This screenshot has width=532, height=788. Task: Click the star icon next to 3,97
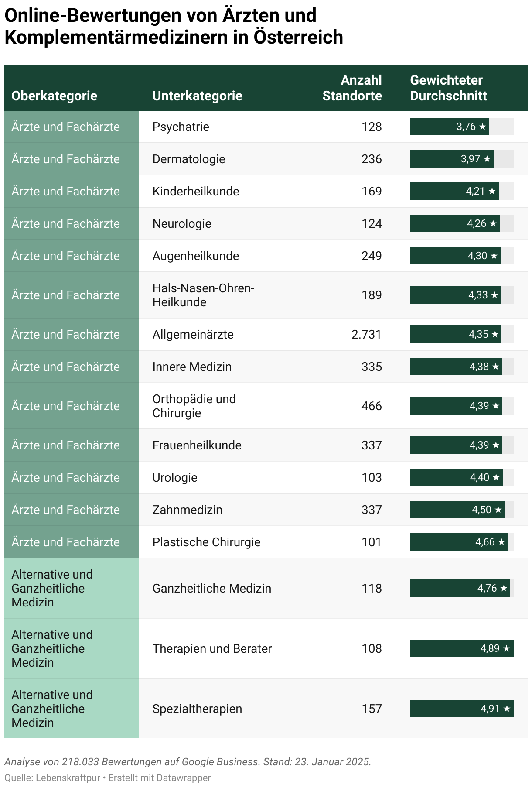pos(487,159)
